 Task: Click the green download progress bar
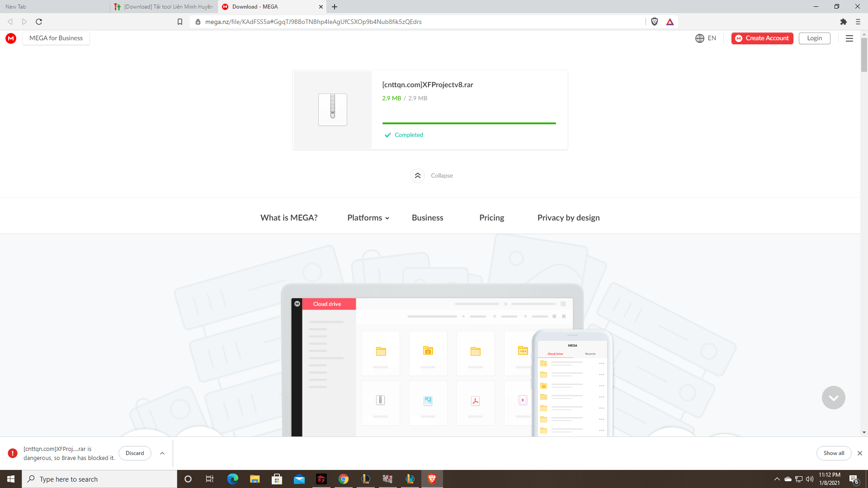[469, 123]
